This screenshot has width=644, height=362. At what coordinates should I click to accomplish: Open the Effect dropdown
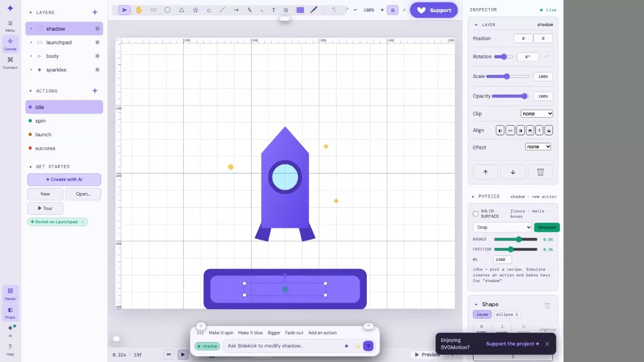(x=538, y=146)
